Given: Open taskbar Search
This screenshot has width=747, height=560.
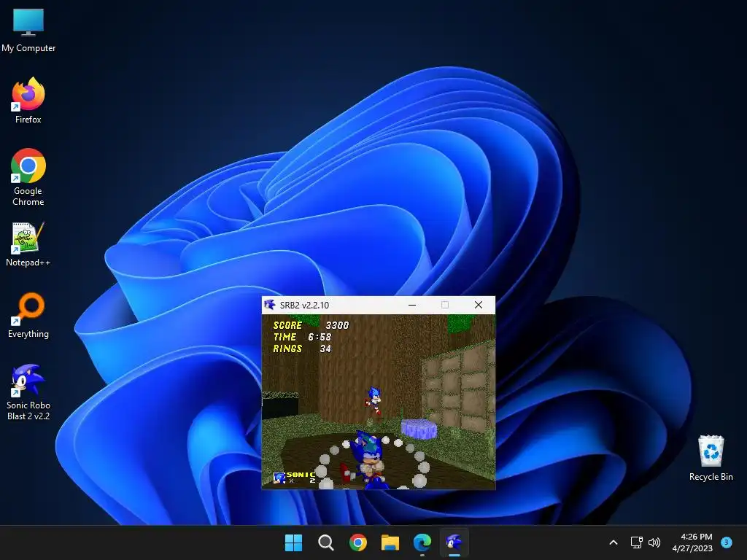Looking at the screenshot, I should tap(326, 542).
